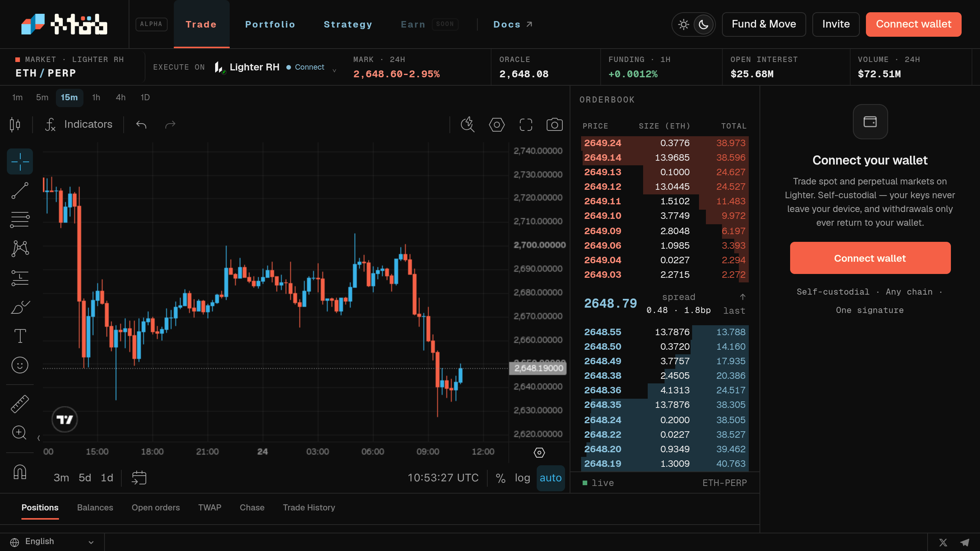Screen dimensions: 980x551
Task: Select the 1h timeframe interval
Action: point(96,98)
